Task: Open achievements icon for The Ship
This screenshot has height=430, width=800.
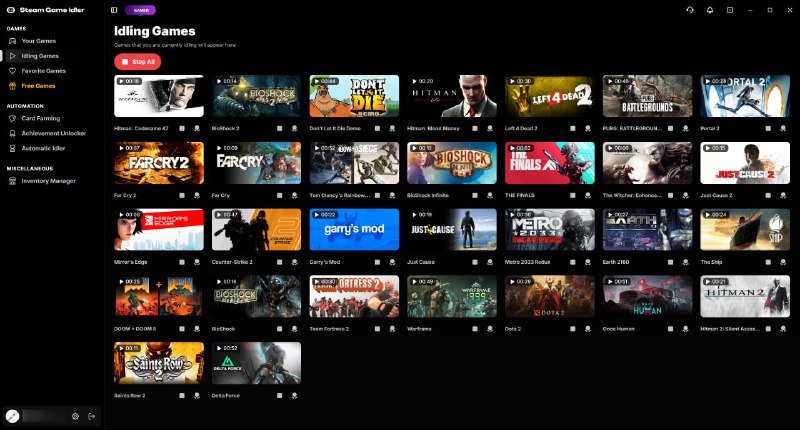Action: coord(783,262)
